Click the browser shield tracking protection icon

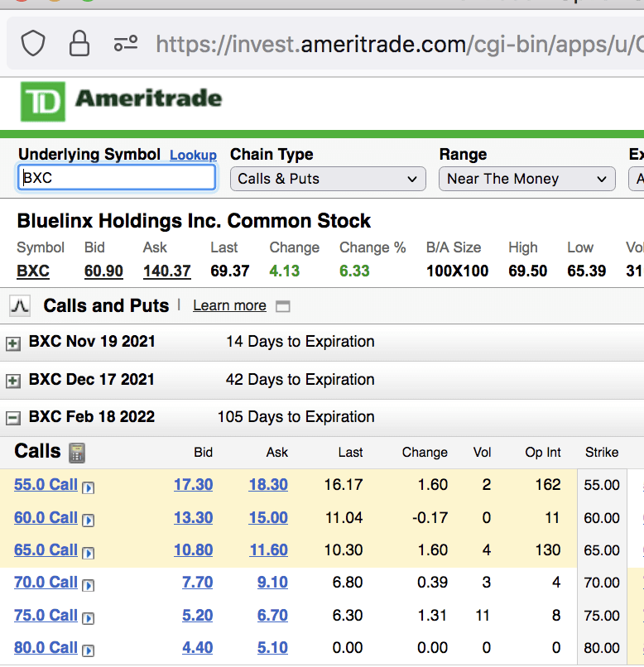(x=33, y=42)
